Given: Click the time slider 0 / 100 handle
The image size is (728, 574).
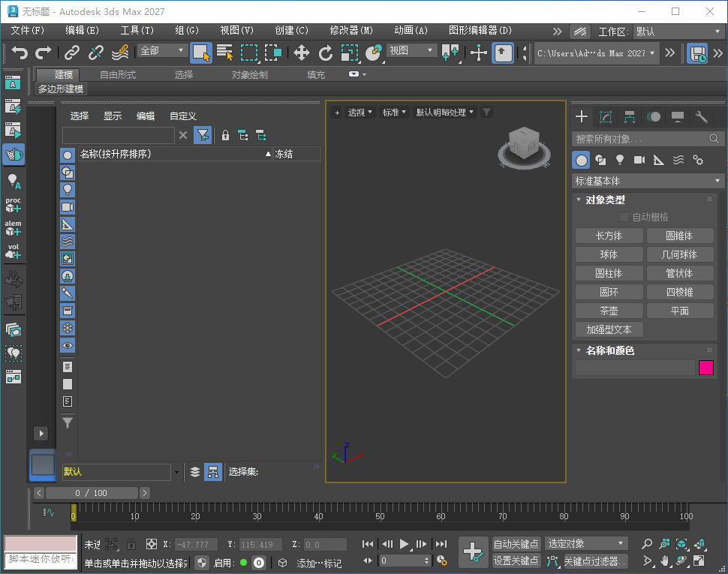Looking at the screenshot, I should 92,493.
